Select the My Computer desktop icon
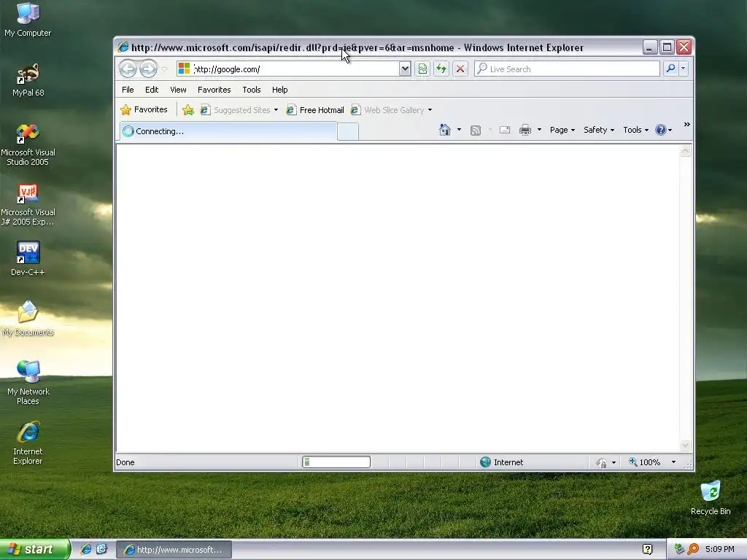The height and width of the screenshot is (560, 747). (x=28, y=20)
